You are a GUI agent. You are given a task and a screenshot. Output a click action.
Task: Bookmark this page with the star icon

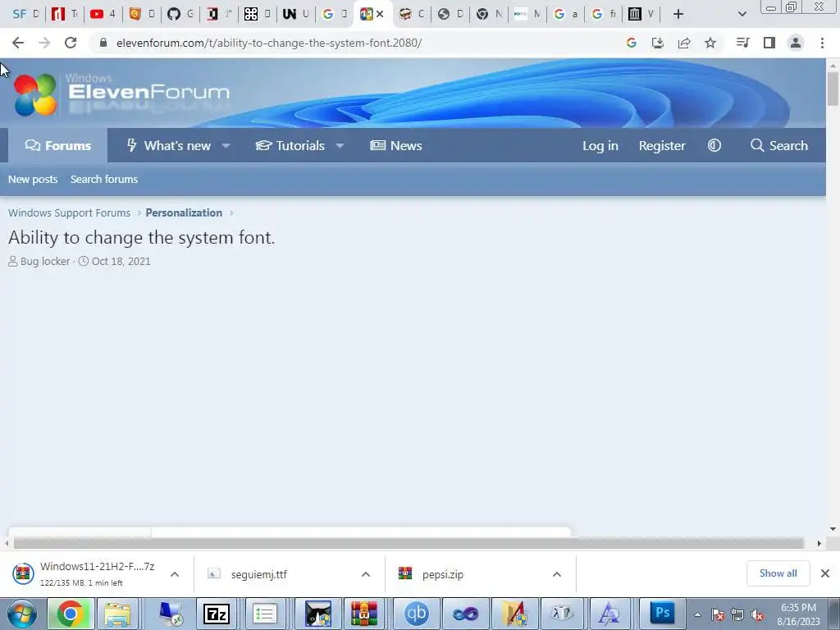click(x=710, y=43)
